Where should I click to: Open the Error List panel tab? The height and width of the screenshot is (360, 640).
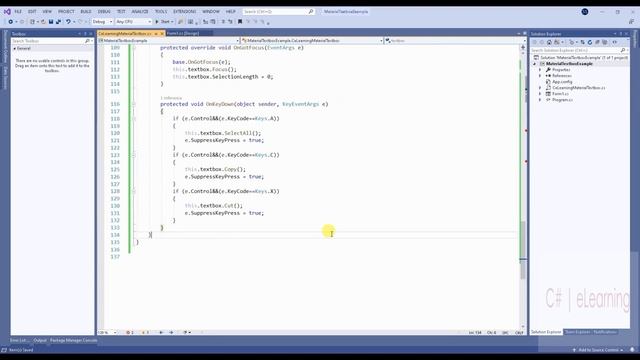point(19,340)
